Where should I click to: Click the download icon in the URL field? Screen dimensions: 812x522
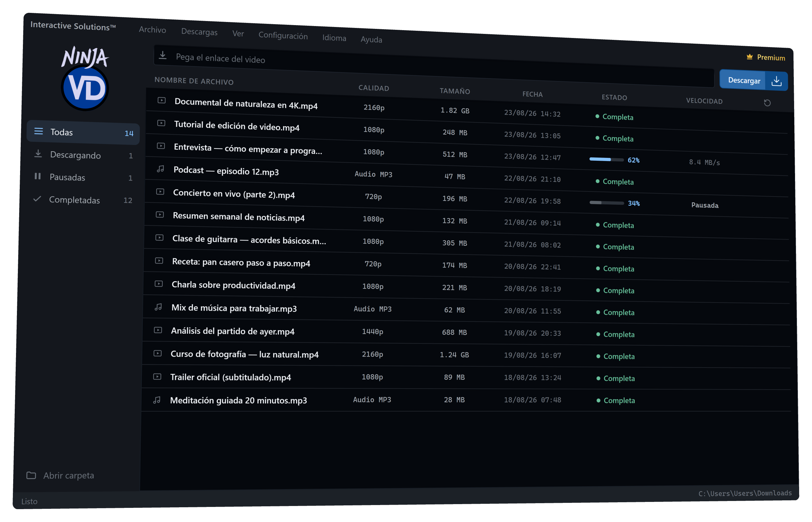click(x=163, y=55)
